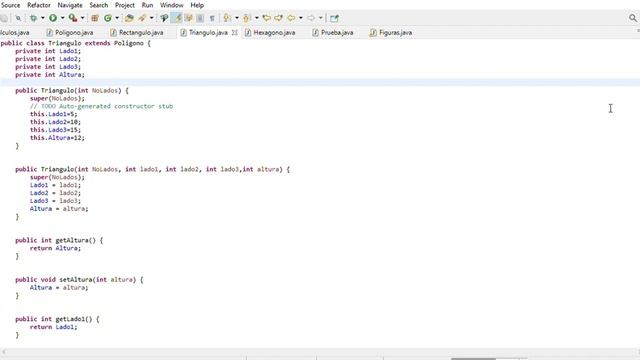Click the magnifier icon left of Debug
The height and width of the screenshot is (360, 640).
[18, 18]
